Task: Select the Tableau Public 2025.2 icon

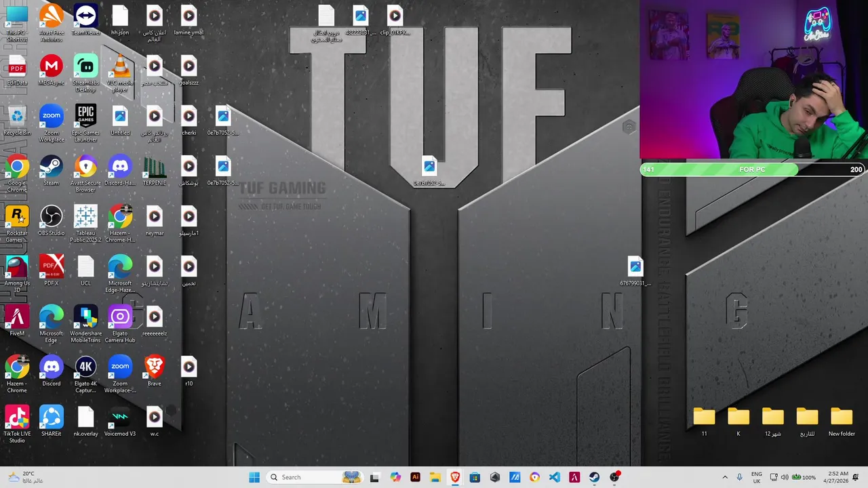Action: click(x=85, y=224)
